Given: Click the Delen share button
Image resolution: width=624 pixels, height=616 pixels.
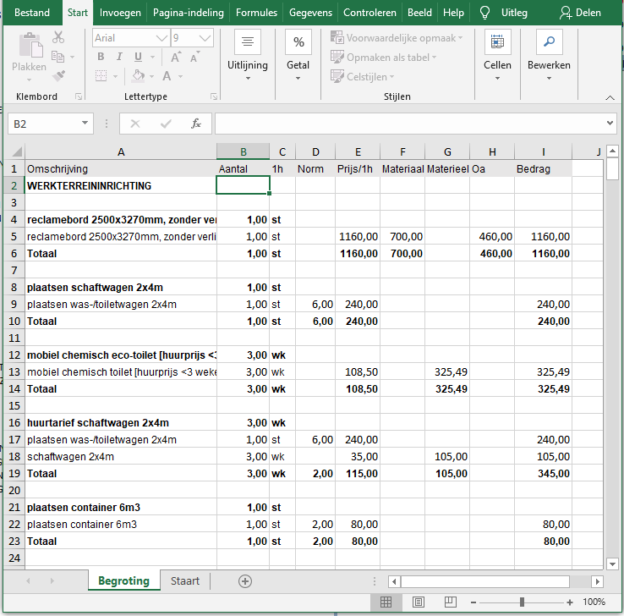Looking at the screenshot, I should (580, 13).
